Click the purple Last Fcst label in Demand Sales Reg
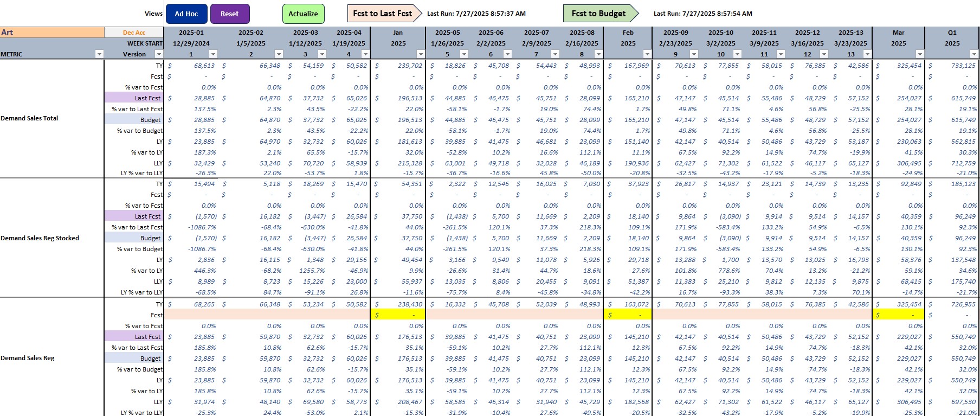The width and height of the screenshot is (980, 416). click(x=134, y=337)
